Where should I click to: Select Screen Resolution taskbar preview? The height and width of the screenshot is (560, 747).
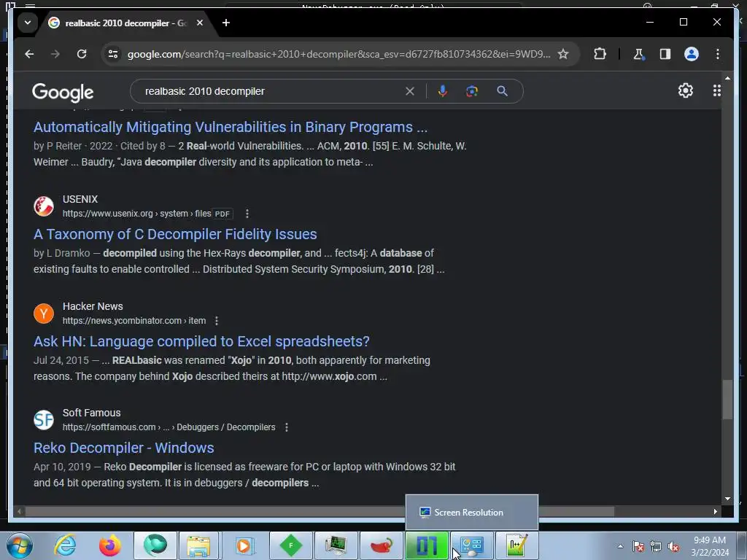(472, 513)
